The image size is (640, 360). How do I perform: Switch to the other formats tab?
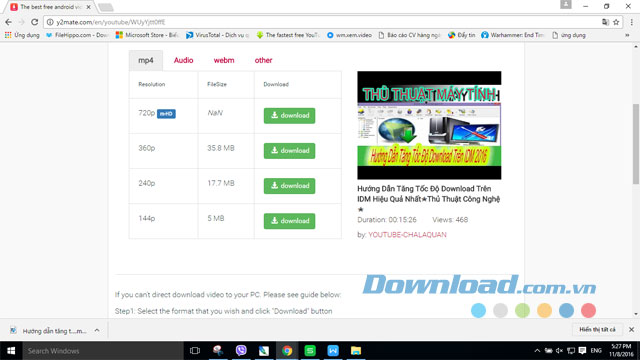click(x=263, y=60)
